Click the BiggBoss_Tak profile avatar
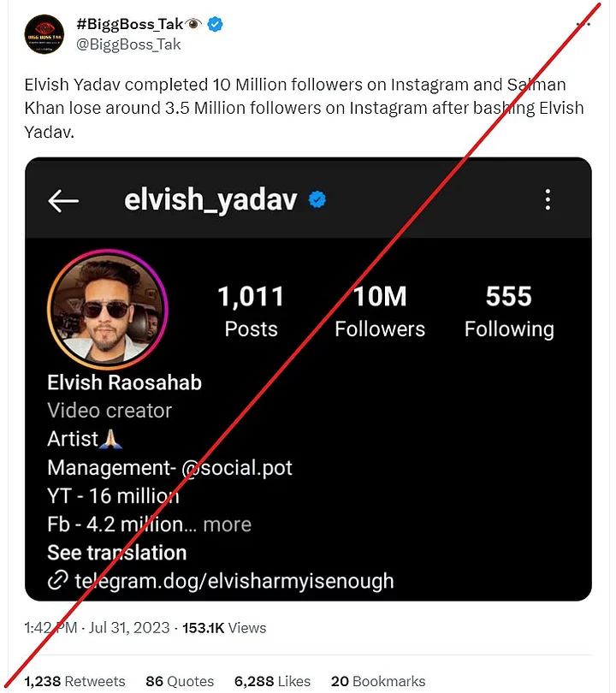Image resolution: width=616 pixels, height=693 pixels. (44, 34)
